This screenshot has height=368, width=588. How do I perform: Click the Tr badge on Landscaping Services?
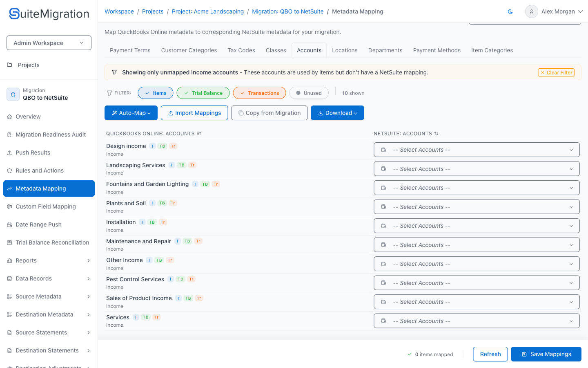192,165
